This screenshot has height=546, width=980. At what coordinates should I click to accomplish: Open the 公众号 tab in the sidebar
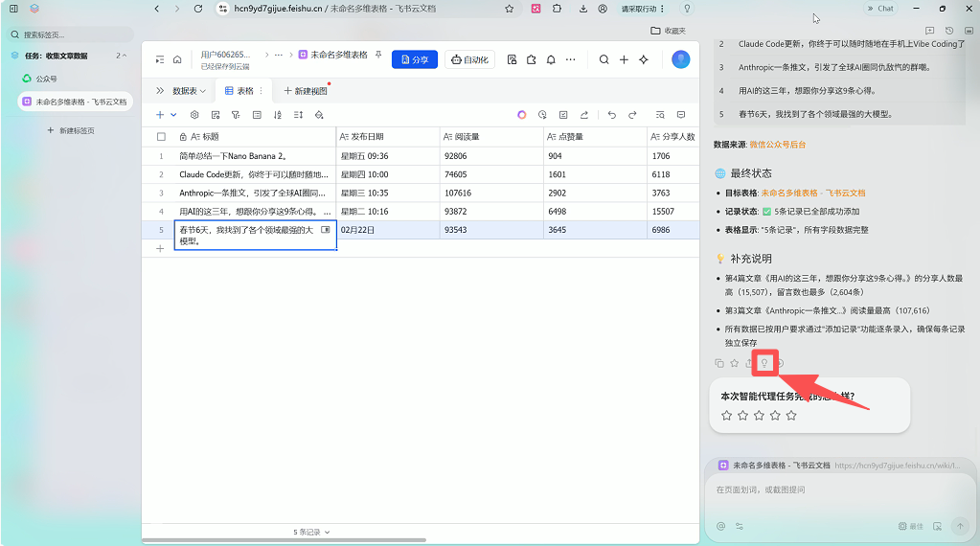tap(75, 79)
